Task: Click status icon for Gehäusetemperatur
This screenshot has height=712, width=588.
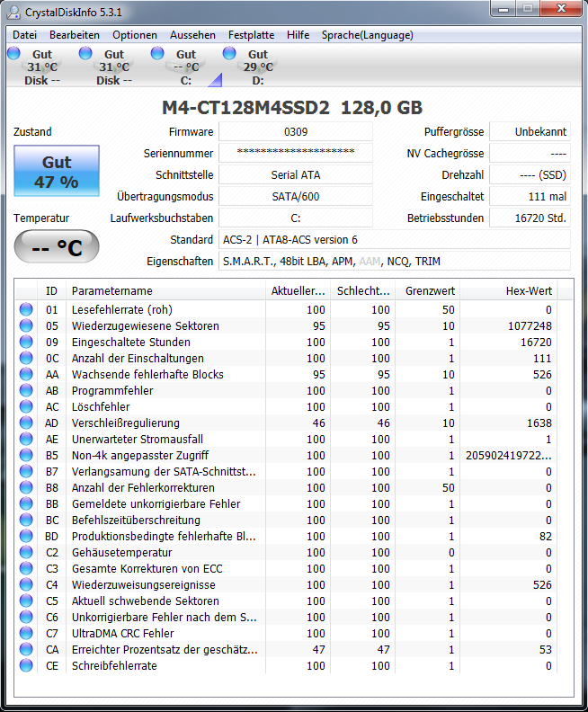Action: click(x=26, y=552)
